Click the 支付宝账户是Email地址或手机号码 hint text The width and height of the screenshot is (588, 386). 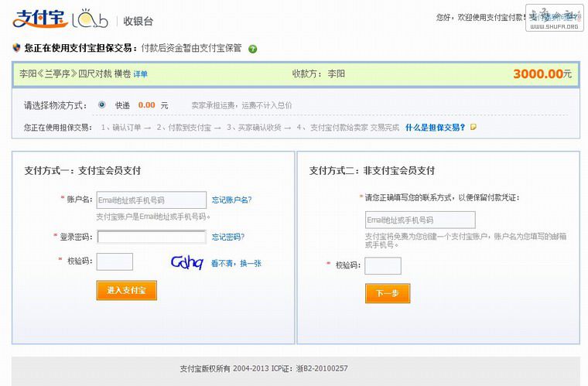[153, 217]
